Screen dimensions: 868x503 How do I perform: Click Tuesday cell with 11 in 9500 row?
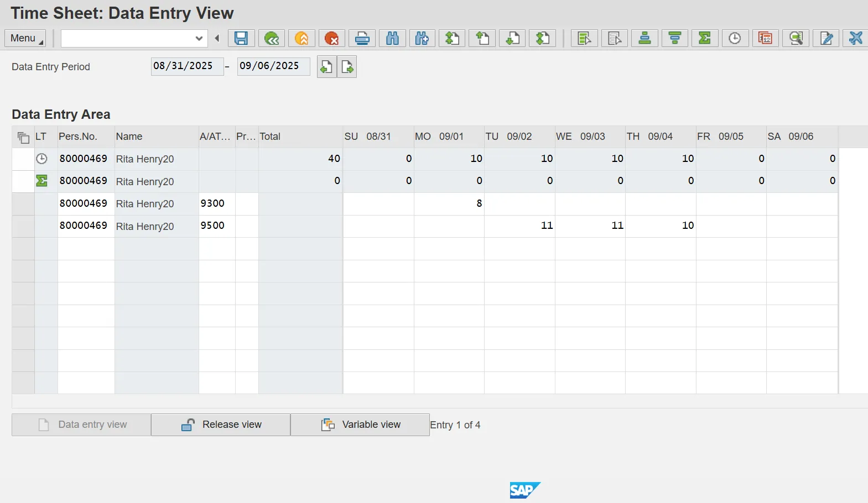point(519,226)
